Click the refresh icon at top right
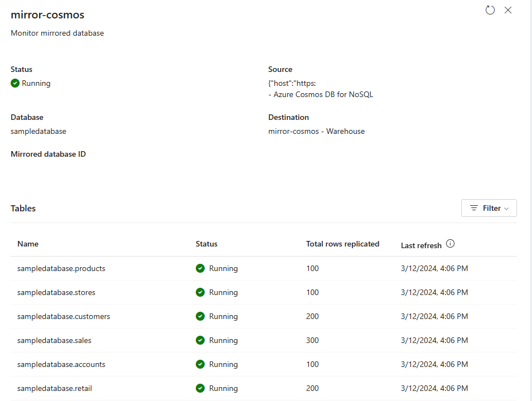 490,10
